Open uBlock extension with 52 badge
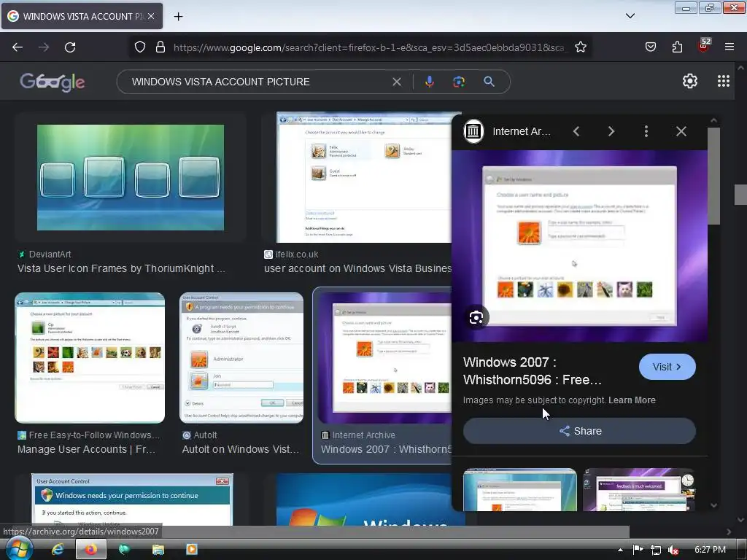Viewport: 747px width, 560px height. 704,46
